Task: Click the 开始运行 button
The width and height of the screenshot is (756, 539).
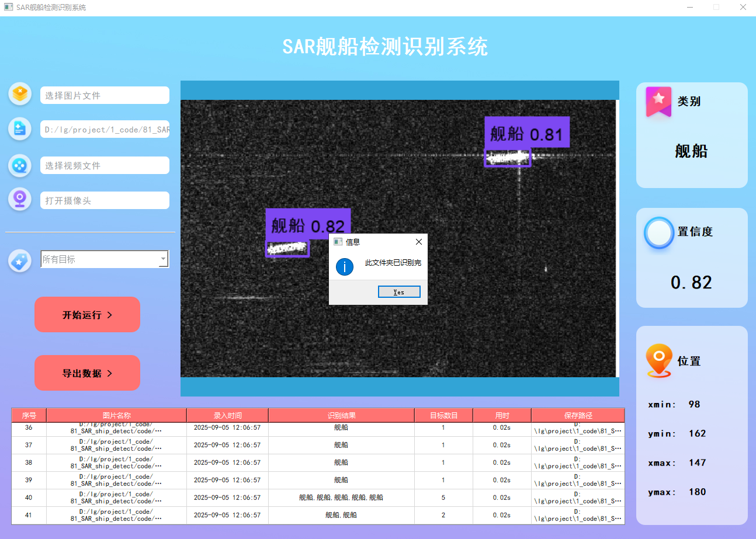Action: coord(87,315)
